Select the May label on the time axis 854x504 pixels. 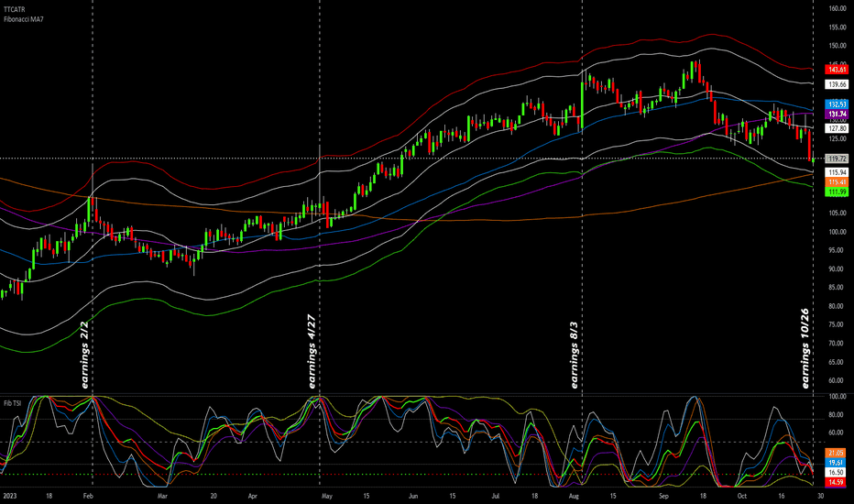326,497
